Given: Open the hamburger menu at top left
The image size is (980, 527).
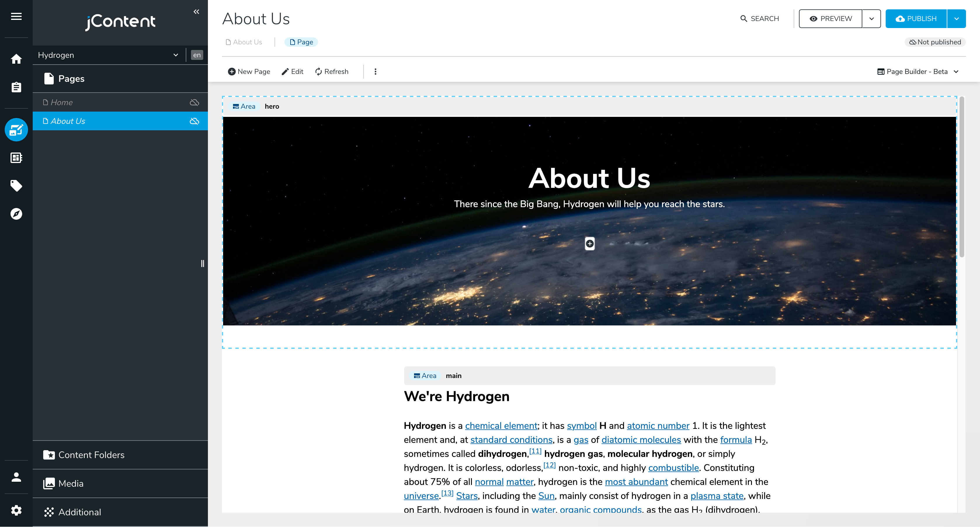Looking at the screenshot, I should (x=16, y=16).
